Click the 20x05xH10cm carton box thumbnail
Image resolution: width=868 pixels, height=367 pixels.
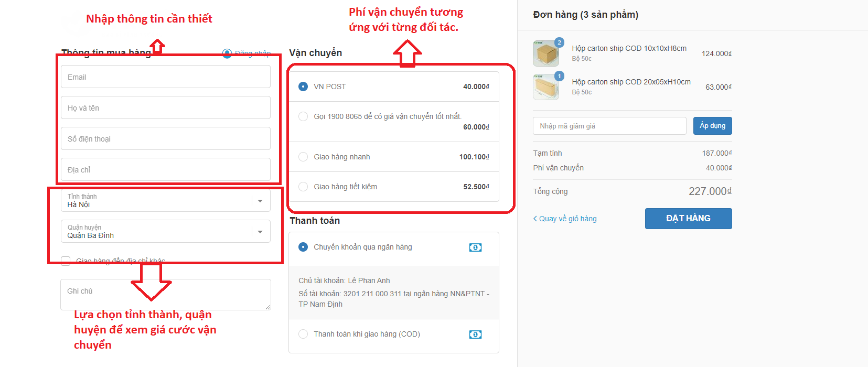[x=546, y=87]
